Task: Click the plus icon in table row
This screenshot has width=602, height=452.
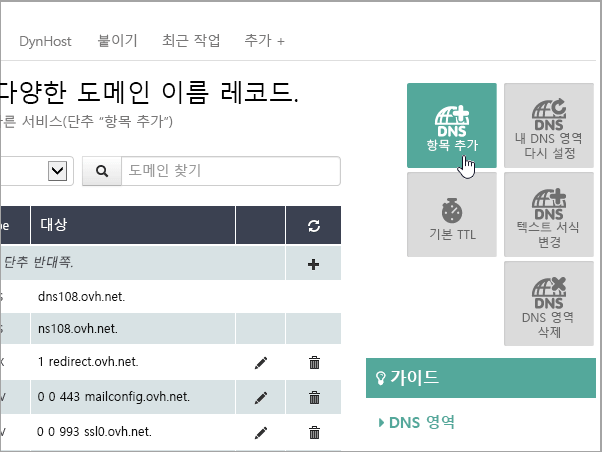Action: pyautogui.click(x=314, y=264)
